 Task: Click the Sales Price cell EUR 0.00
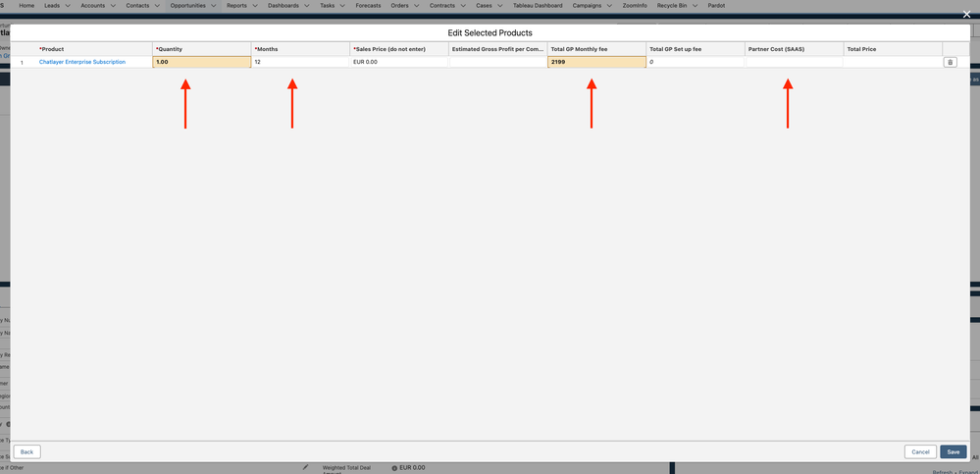399,62
